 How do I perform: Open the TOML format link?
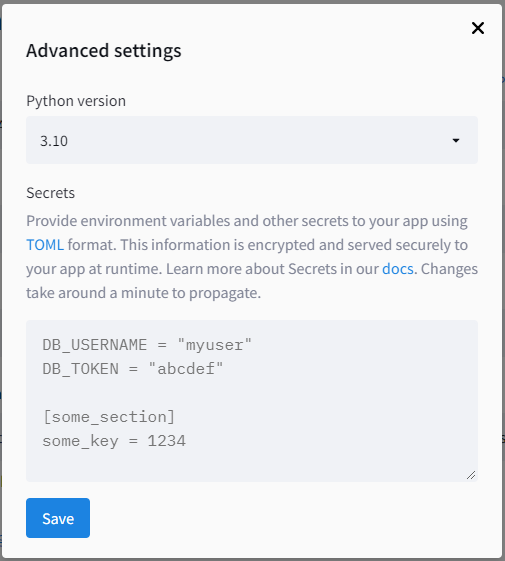click(45, 245)
